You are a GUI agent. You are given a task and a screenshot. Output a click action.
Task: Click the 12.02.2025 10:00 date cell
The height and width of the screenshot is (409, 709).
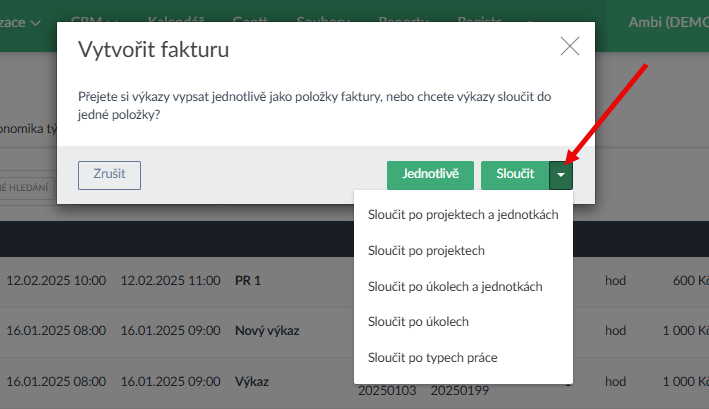coord(56,281)
